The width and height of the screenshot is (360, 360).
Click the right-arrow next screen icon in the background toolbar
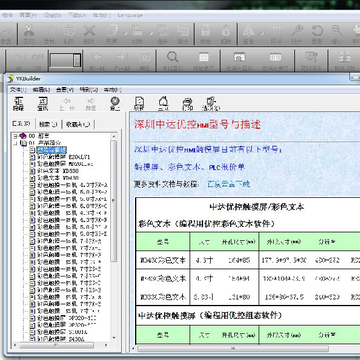point(122,57)
